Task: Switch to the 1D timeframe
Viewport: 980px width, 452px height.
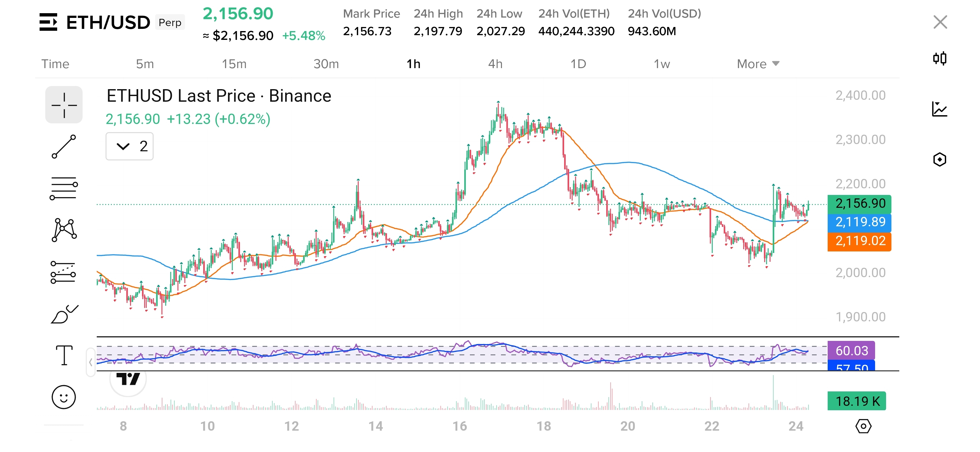Action: 578,64
